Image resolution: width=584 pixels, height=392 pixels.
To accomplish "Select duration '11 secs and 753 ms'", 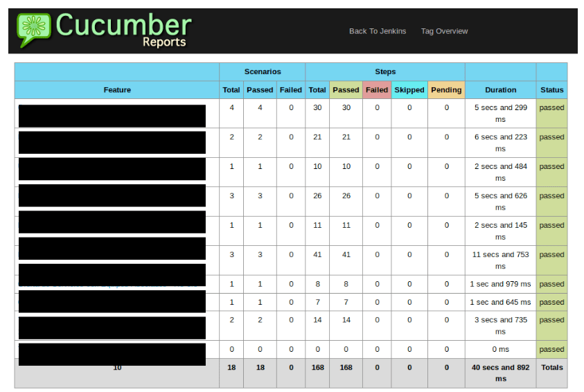I will (501, 260).
